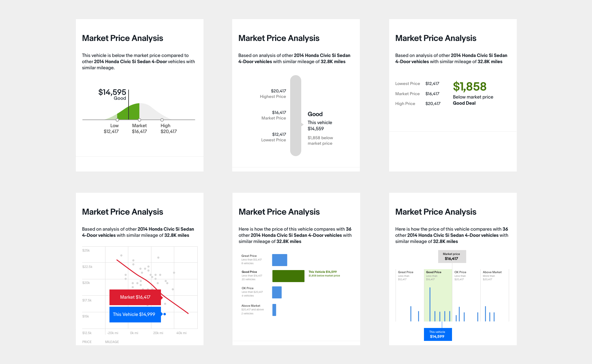Click the "$16,417 Market Price" label beside the vertical bar
Viewport: 592px width, 364px height.
(x=274, y=115)
